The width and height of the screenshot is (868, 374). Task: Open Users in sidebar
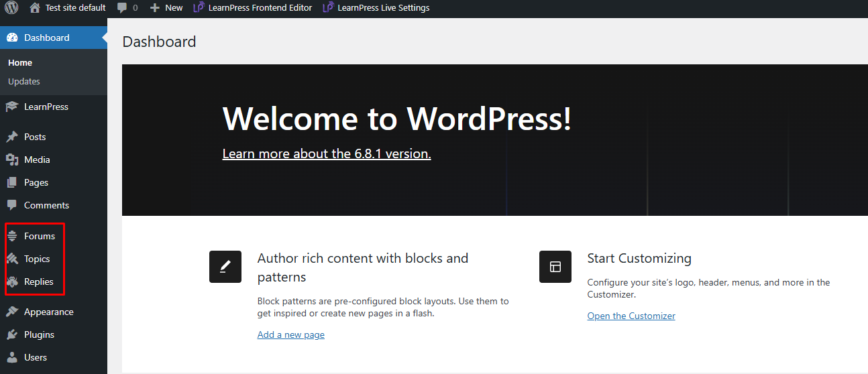[36, 357]
